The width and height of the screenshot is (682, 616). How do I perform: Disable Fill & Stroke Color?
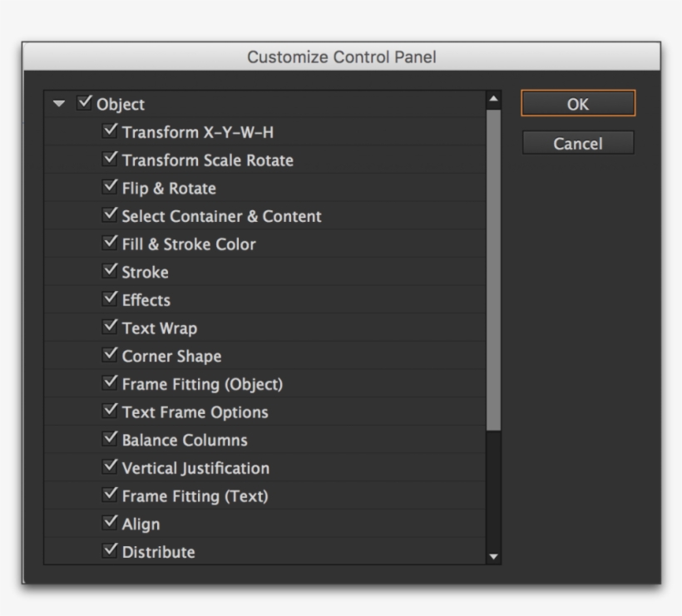[109, 244]
